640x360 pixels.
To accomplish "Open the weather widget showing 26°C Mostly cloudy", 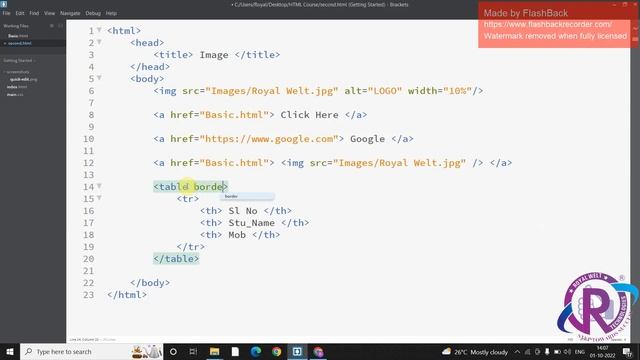I will [x=475, y=352].
